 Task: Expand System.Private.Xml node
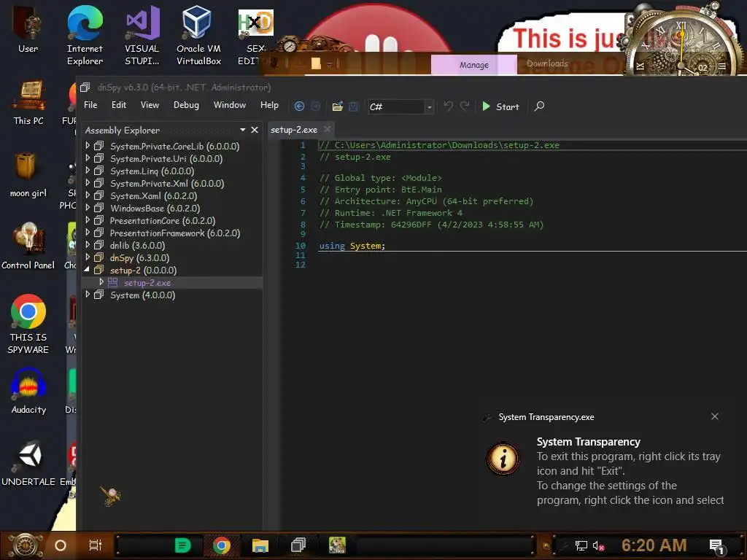pos(88,183)
